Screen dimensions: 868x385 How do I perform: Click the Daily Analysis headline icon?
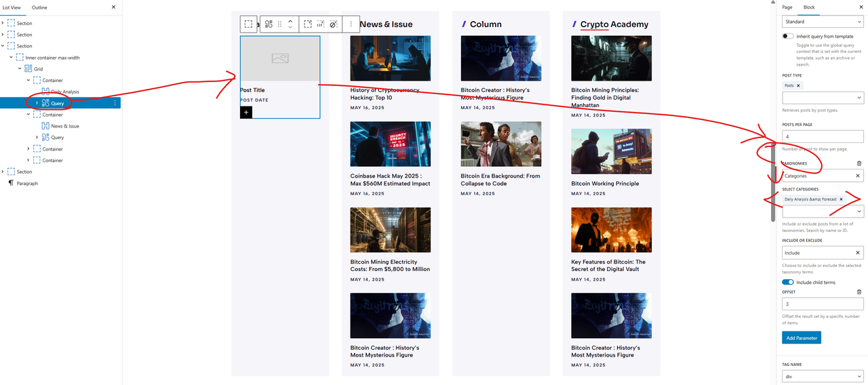point(45,92)
